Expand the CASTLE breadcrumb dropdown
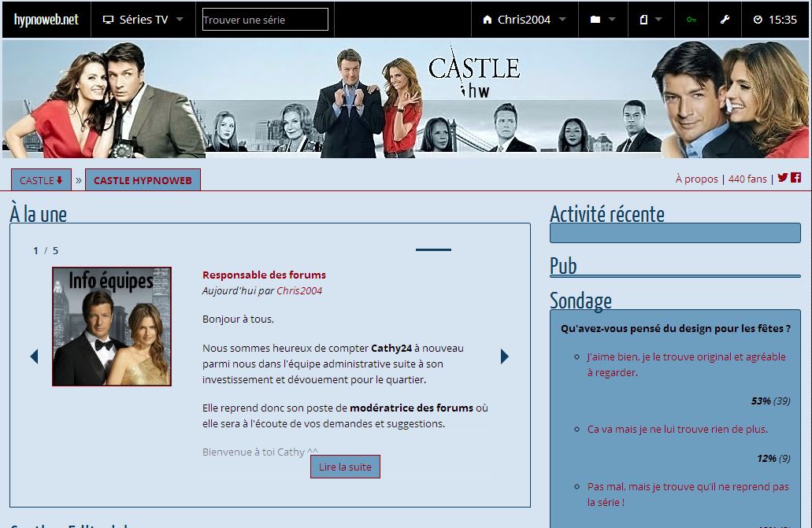The width and height of the screenshot is (812, 528). point(41,180)
